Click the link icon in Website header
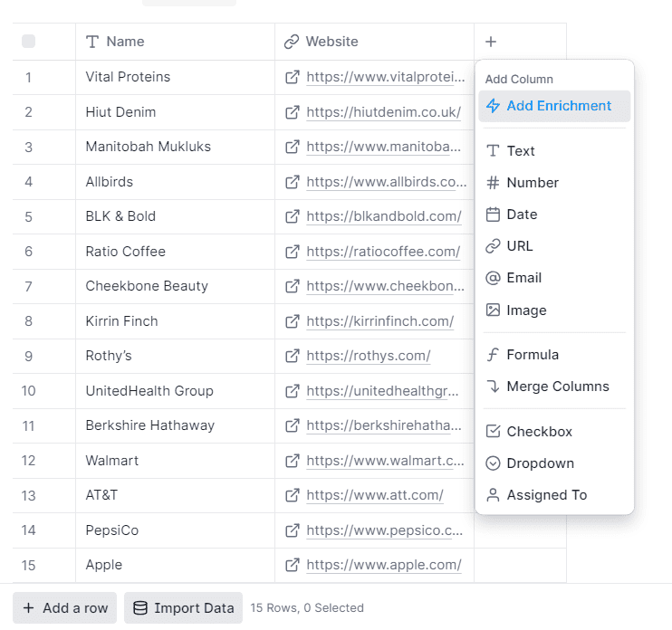 click(x=291, y=42)
